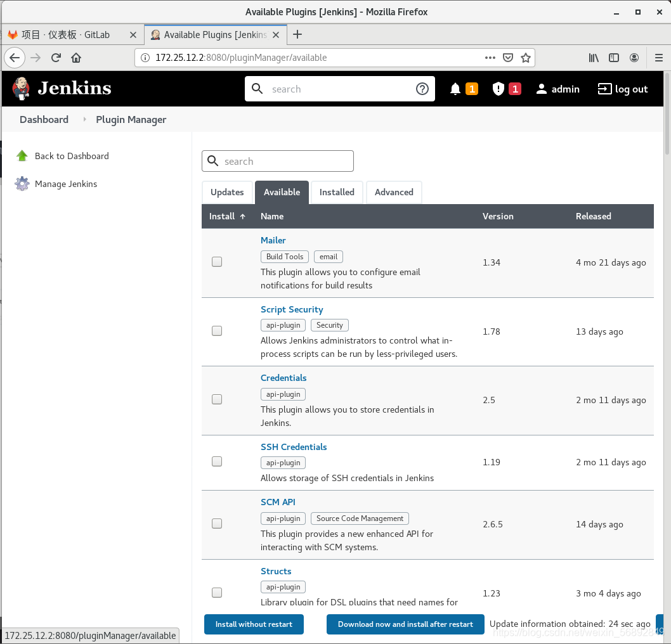Show site information icon in address bar
This screenshot has width=671, height=644.
pyautogui.click(x=145, y=58)
